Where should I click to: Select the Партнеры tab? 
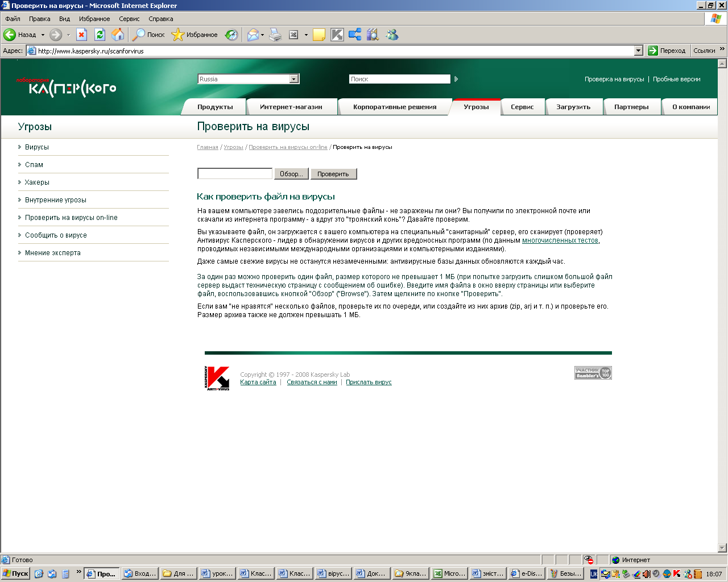(x=631, y=107)
